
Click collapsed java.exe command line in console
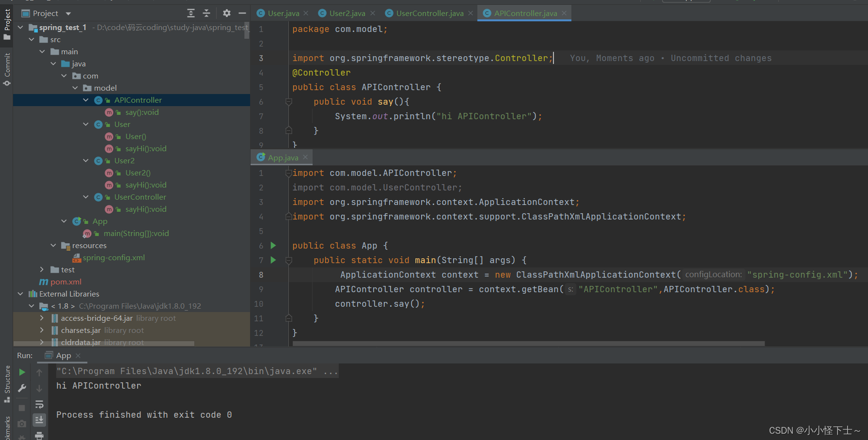point(197,371)
